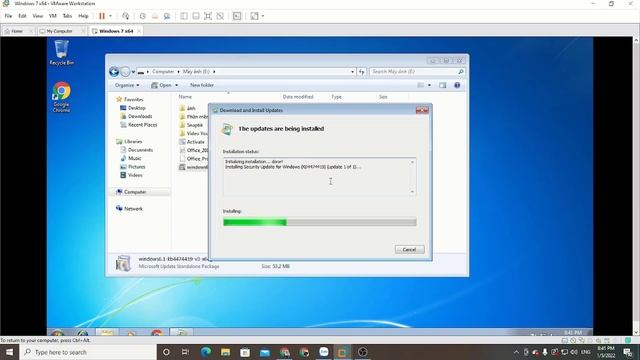Expand the Open button's dropdown arrow in Explorer

pos(177,85)
